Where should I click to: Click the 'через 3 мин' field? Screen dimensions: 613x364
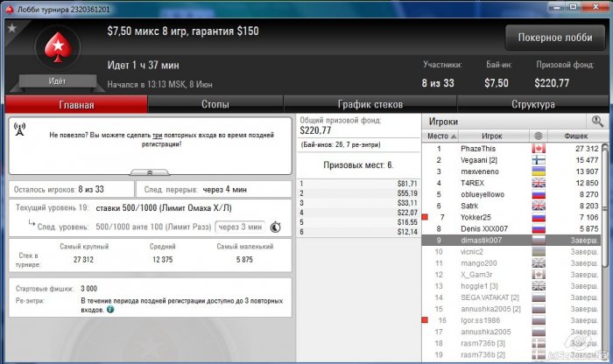240,227
